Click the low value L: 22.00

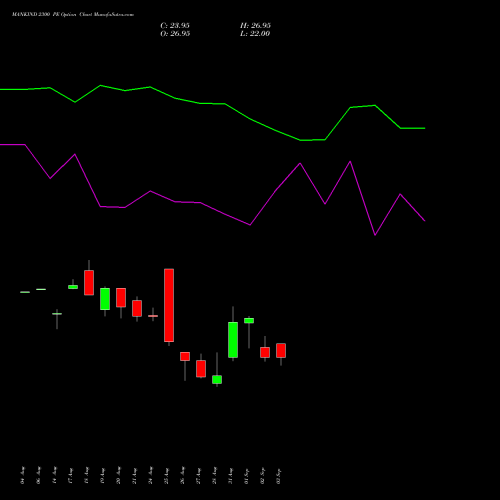pos(255,34)
